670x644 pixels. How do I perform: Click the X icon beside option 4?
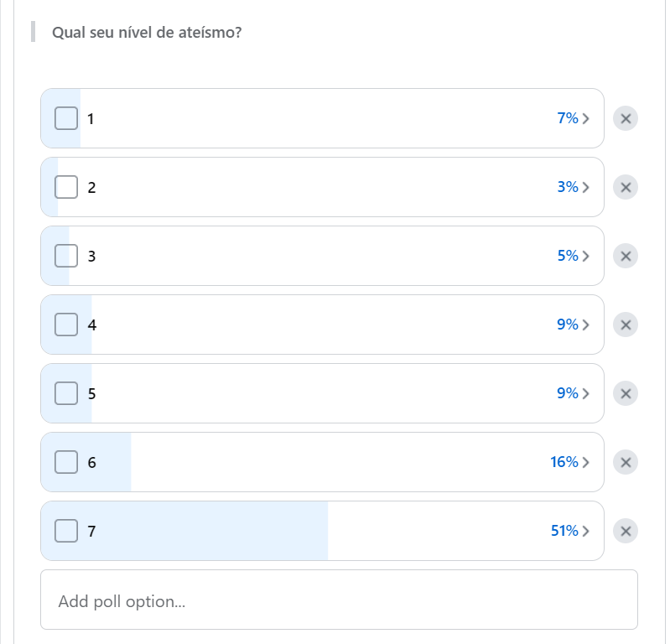click(x=625, y=325)
